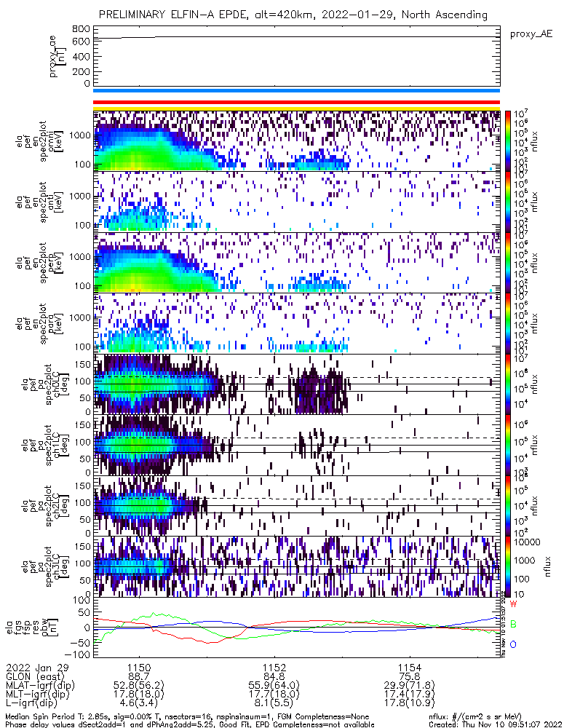Click the red W curve minimum in the fgs panel

pos(209,643)
